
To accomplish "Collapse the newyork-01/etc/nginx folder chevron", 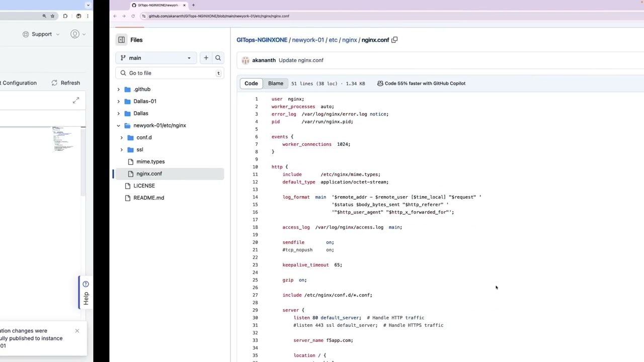I will (119, 125).
